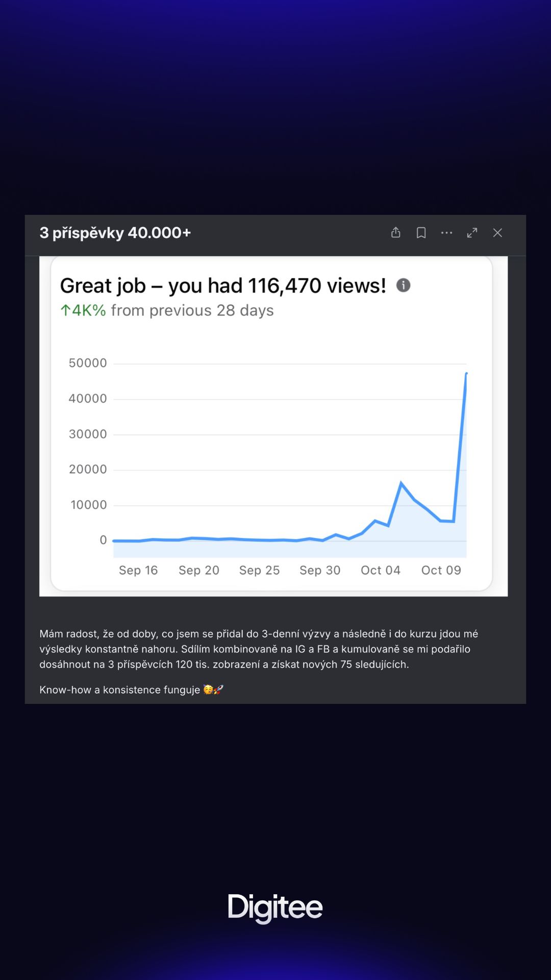Viewport: 551px width, 980px height.
Task: Click the green 4K% growth indicator
Action: pos(83,310)
